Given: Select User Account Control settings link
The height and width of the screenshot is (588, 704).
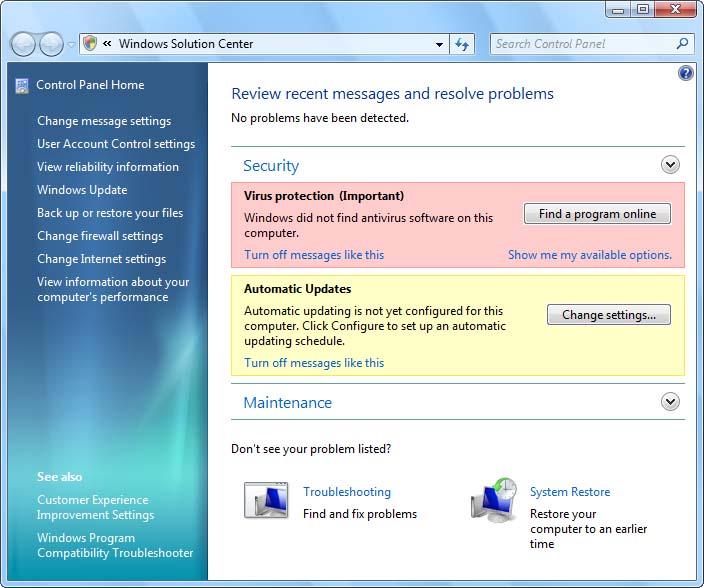Looking at the screenshot, I should 116,144.
